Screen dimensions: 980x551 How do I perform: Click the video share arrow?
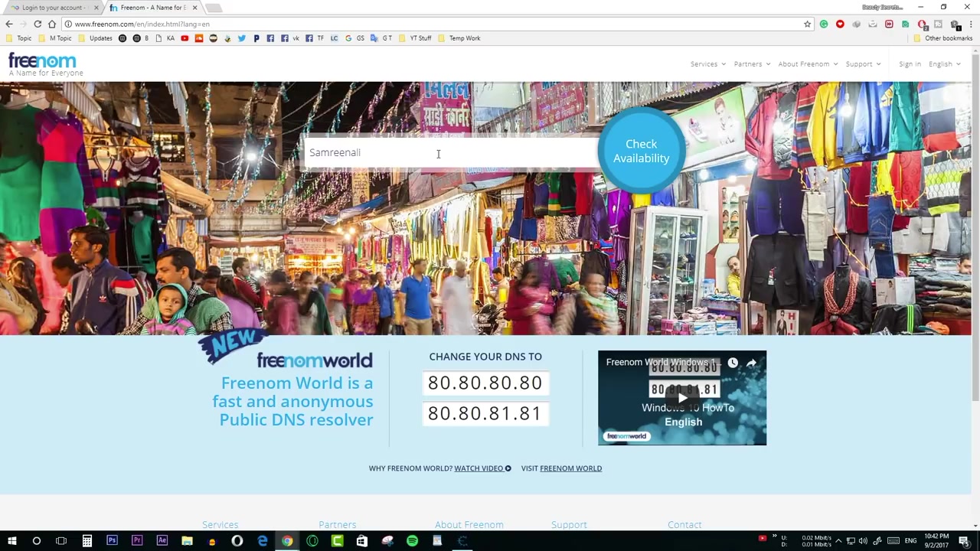[751, 363]
